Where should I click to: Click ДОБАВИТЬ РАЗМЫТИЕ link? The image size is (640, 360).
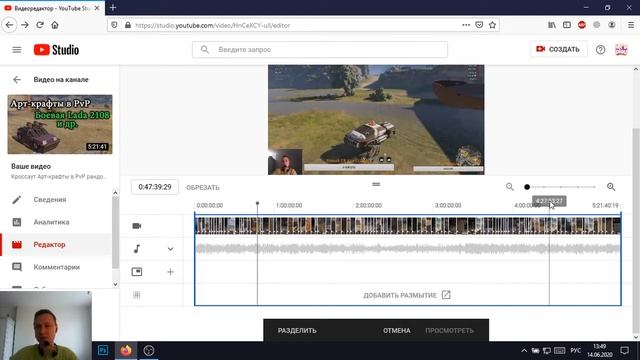coord(407,295)
